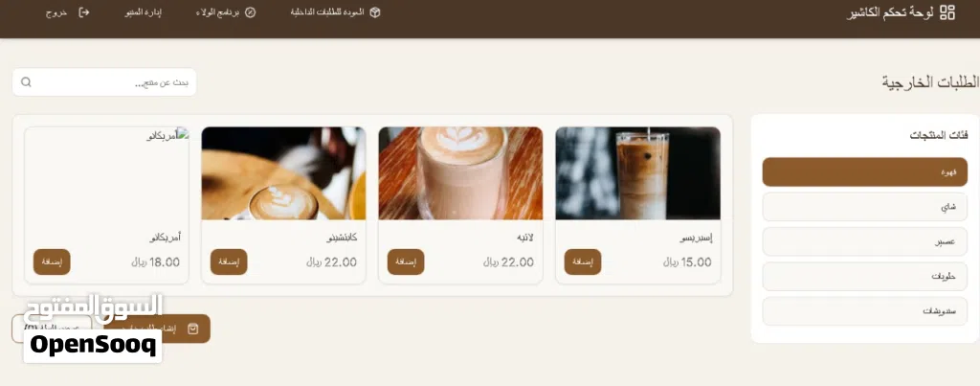The height and width of the screenshot is (386, 980).
Task: Click the loyalty program compass icon
Action: 250,12
